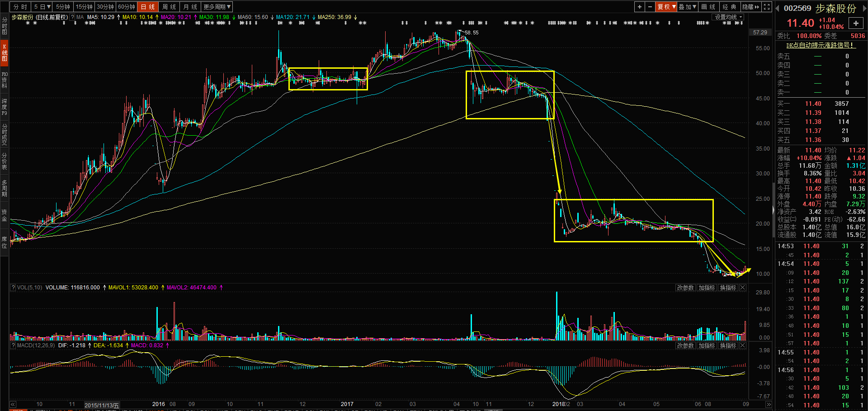Click 换指标 in the MACD panel

tap(728, 345)
